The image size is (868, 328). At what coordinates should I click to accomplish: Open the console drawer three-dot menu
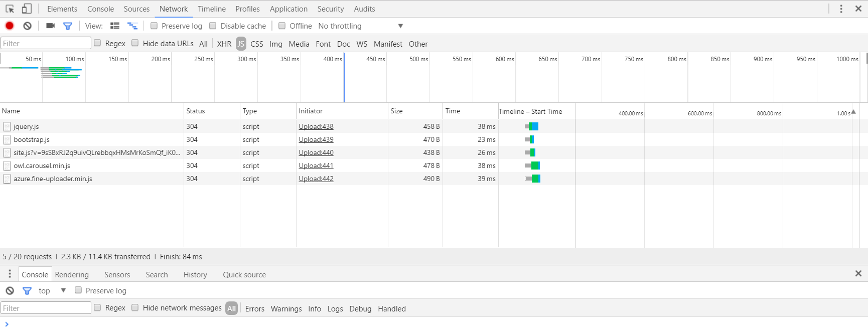(10, 274)
